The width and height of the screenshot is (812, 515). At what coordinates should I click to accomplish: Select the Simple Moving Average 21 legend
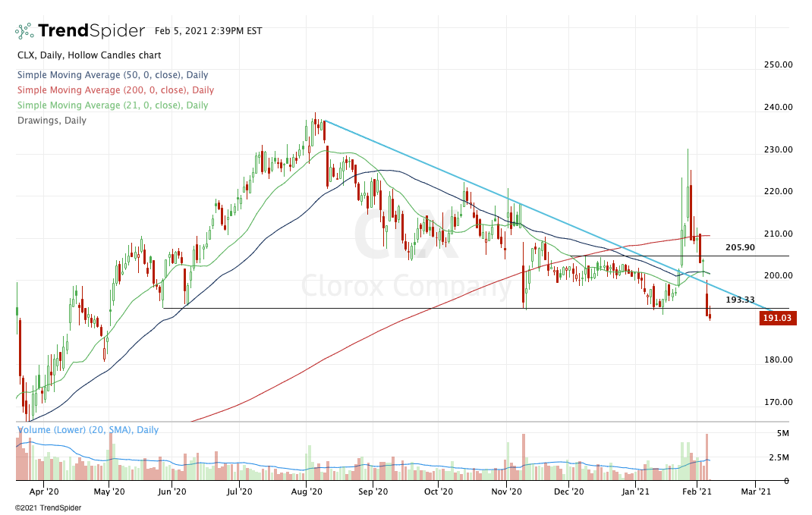(112, 105)
